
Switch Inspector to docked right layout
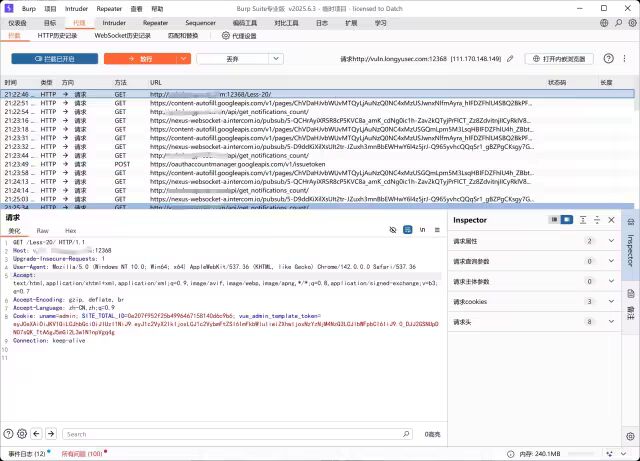[567, 220]
